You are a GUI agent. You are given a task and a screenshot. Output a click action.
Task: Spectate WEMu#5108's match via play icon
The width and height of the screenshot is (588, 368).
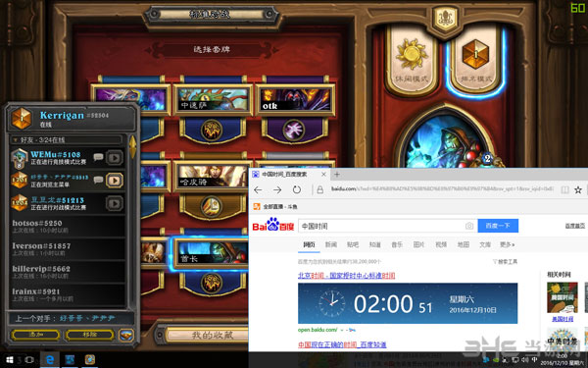pyautogui.click(x=115, y=158)
